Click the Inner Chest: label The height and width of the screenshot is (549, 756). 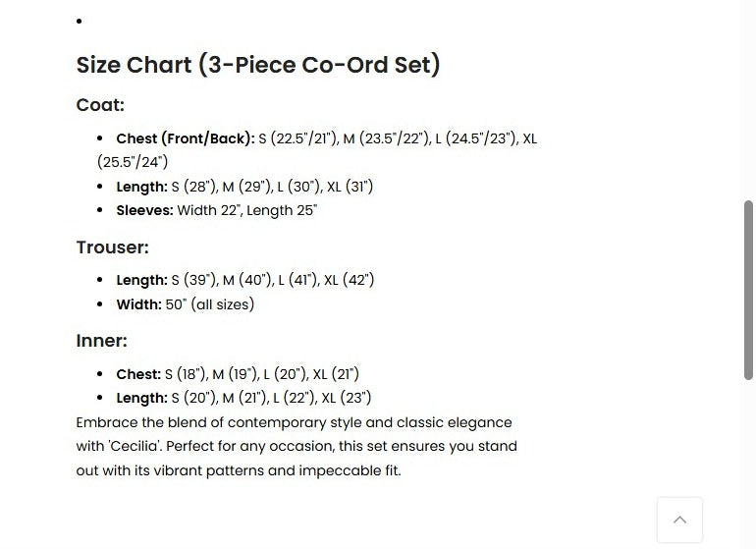click(x=138, y=374)
